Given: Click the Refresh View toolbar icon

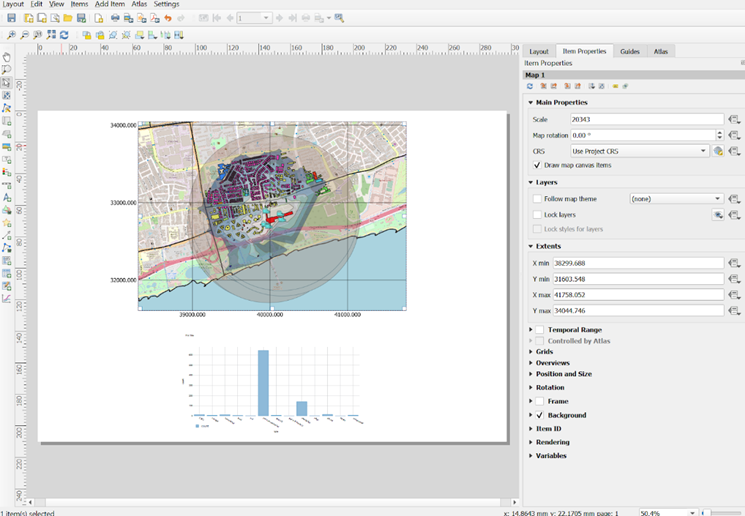Looking at the screenshot, I should pos(64,35).
